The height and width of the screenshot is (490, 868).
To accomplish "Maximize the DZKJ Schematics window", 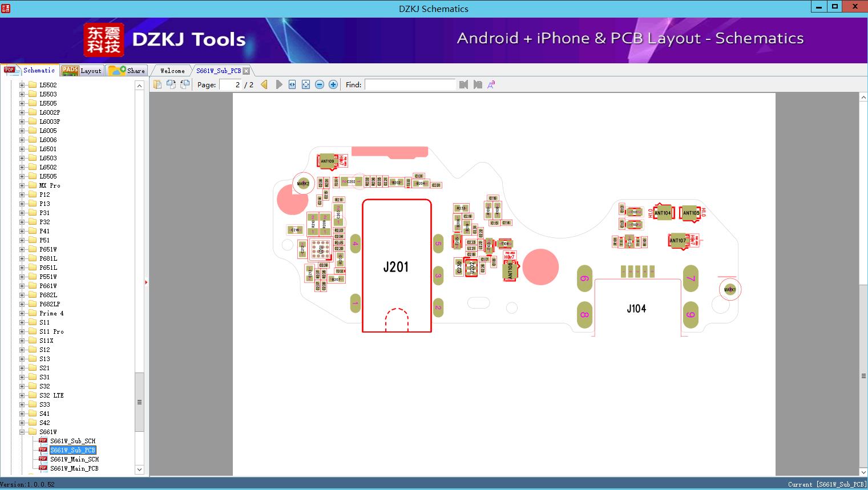I will click(835, 7).
